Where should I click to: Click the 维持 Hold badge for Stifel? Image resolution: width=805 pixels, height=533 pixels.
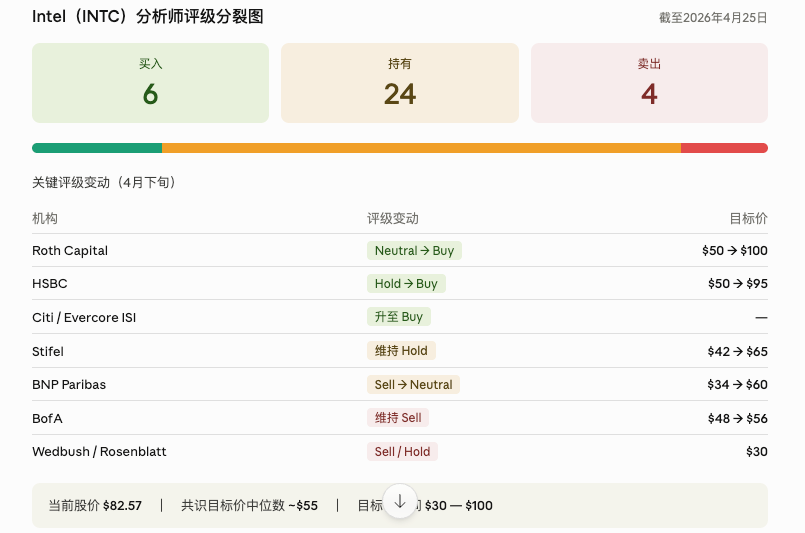[x=401, y=351]
